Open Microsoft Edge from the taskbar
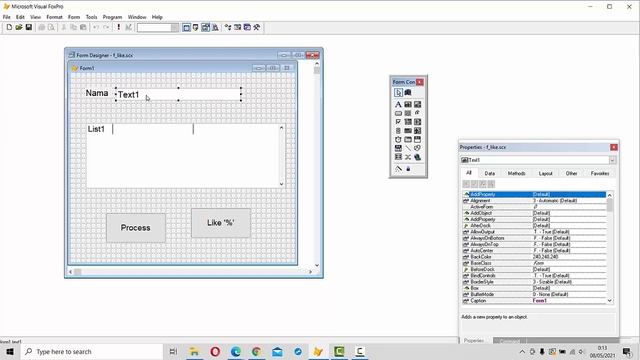The height and width of the screenshot is (360, 640). click(236, 351)
